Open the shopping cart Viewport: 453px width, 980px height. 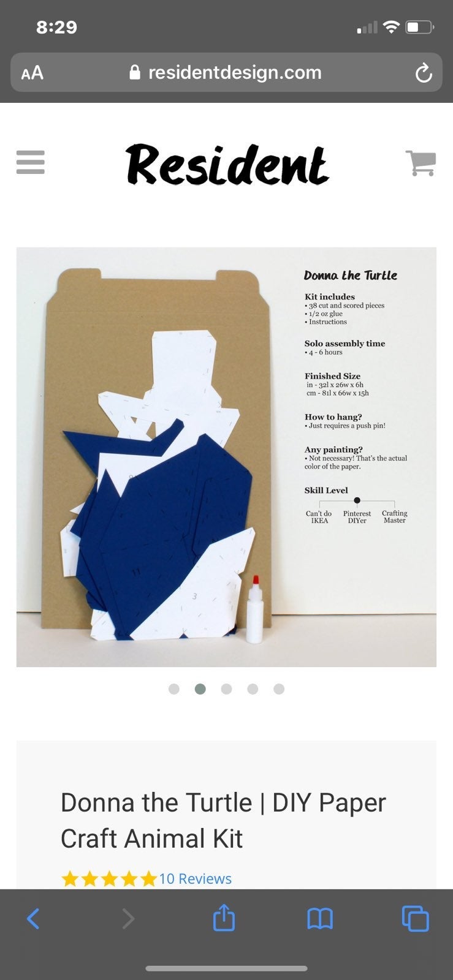421,164
